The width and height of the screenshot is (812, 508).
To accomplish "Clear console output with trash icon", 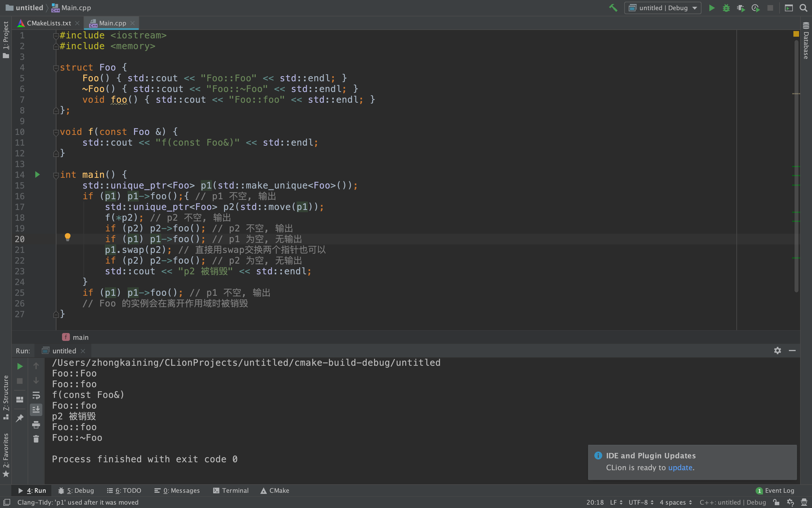I will click(36, 439).
